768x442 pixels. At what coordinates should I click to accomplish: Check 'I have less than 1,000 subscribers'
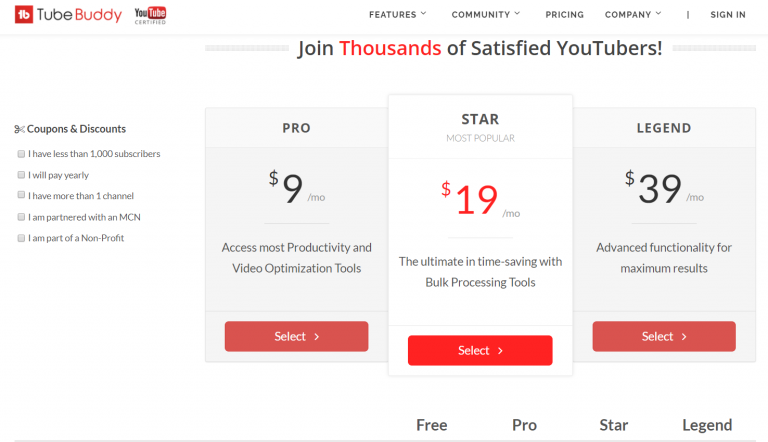coord(21,154)
